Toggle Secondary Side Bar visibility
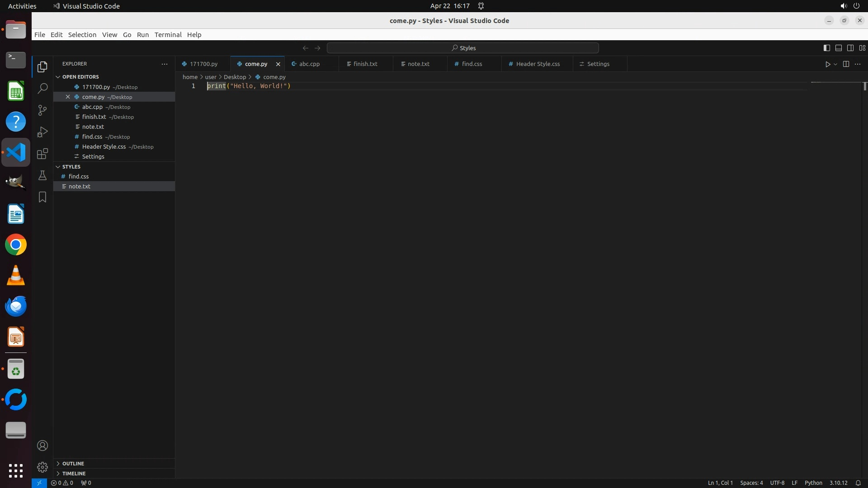Image resolution: width=868 pixels, height=488 pixels. point(850,48)
